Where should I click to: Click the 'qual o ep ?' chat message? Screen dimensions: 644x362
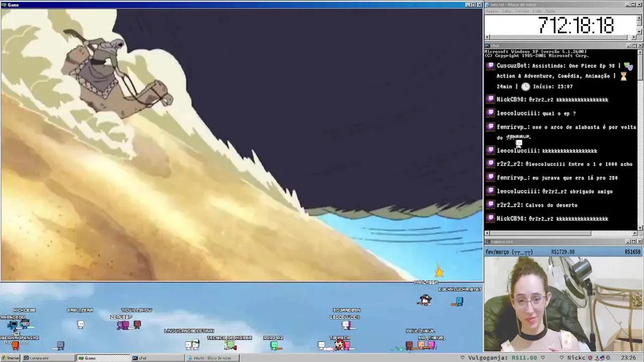click(559, 114)
